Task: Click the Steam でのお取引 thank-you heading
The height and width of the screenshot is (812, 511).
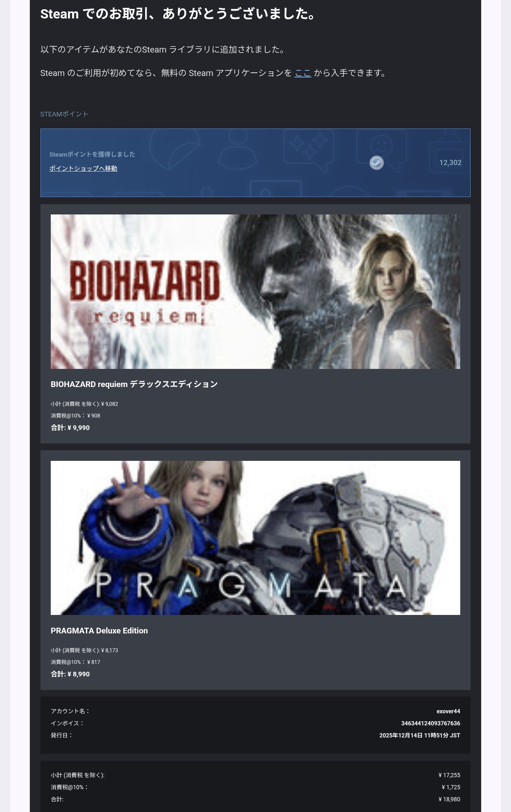Action: [178, 14]
